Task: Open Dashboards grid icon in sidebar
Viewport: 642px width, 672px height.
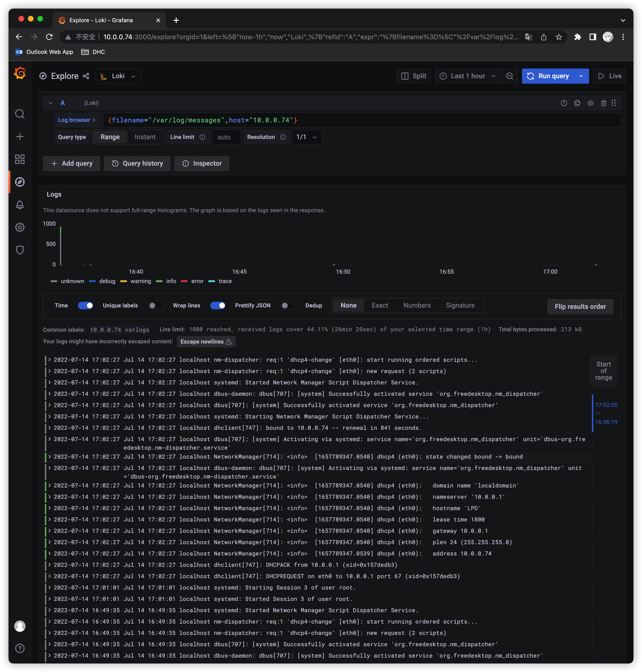Action: [x=20, y=159]
